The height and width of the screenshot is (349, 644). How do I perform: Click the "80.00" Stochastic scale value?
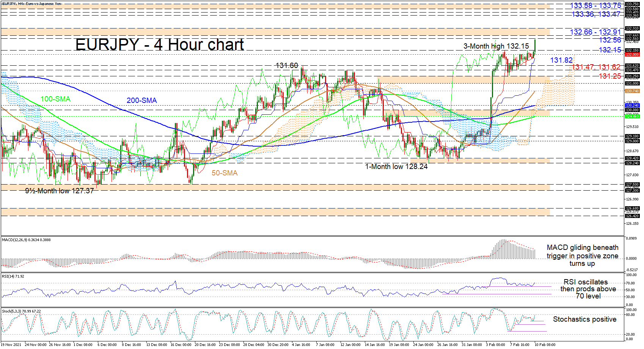click(631, 315)
